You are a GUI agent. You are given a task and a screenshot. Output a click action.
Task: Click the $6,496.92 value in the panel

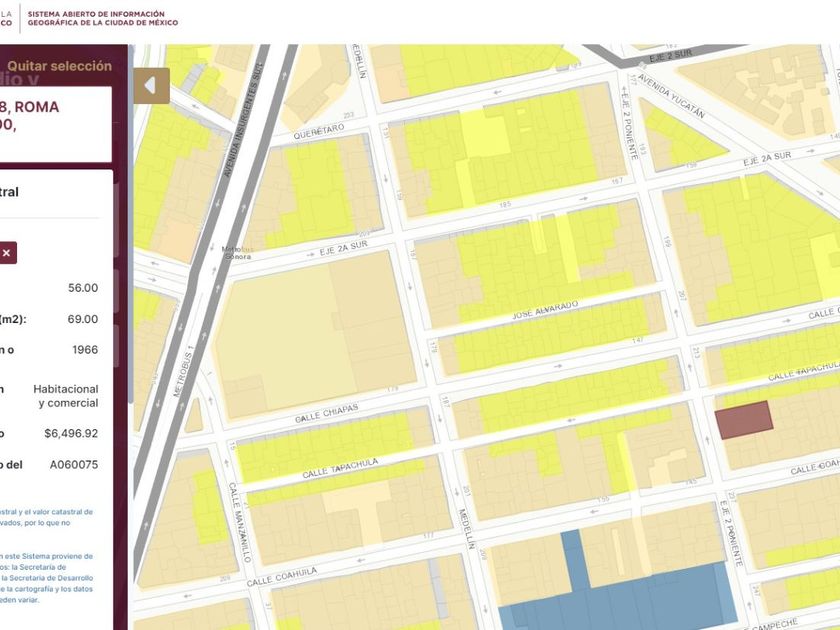[x=71, y=433]
